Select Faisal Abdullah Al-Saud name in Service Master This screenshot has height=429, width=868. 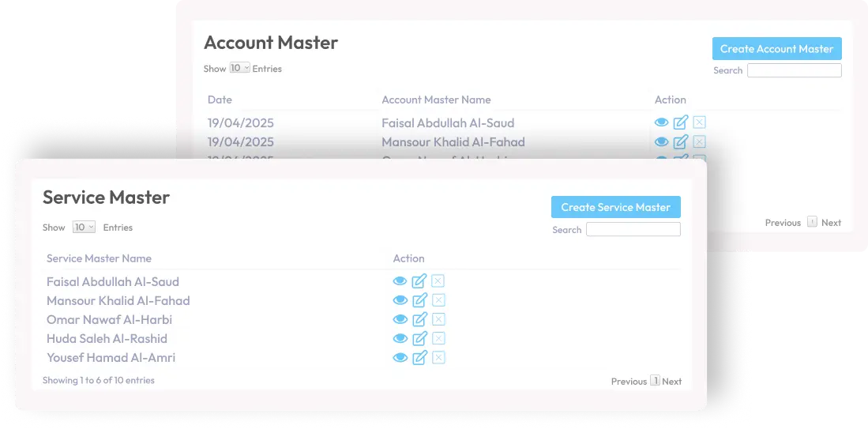[x=113, y=282]
